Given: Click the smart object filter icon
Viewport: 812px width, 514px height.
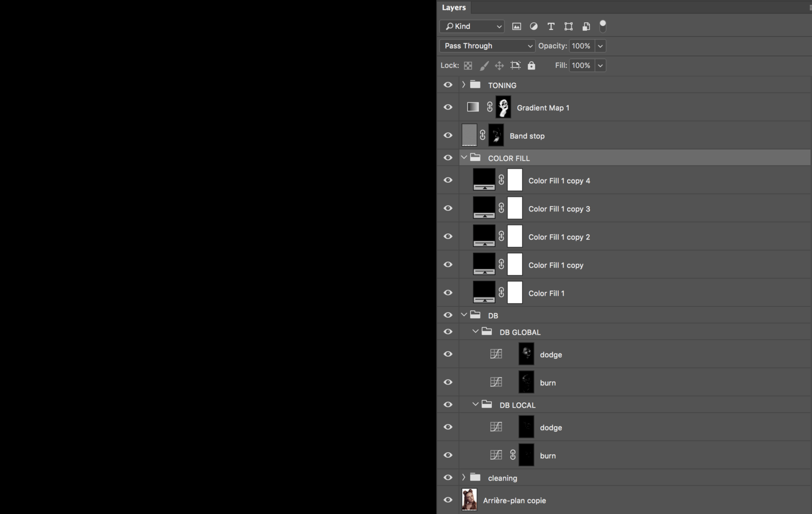Looking at the screenshot, I should pyautogui.click(x=586, y=27).
